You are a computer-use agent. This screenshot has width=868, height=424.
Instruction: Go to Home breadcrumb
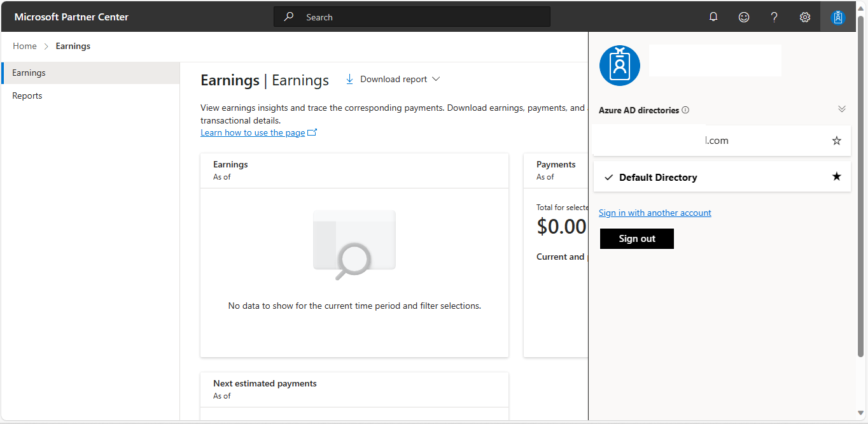(x=25, y=46)
